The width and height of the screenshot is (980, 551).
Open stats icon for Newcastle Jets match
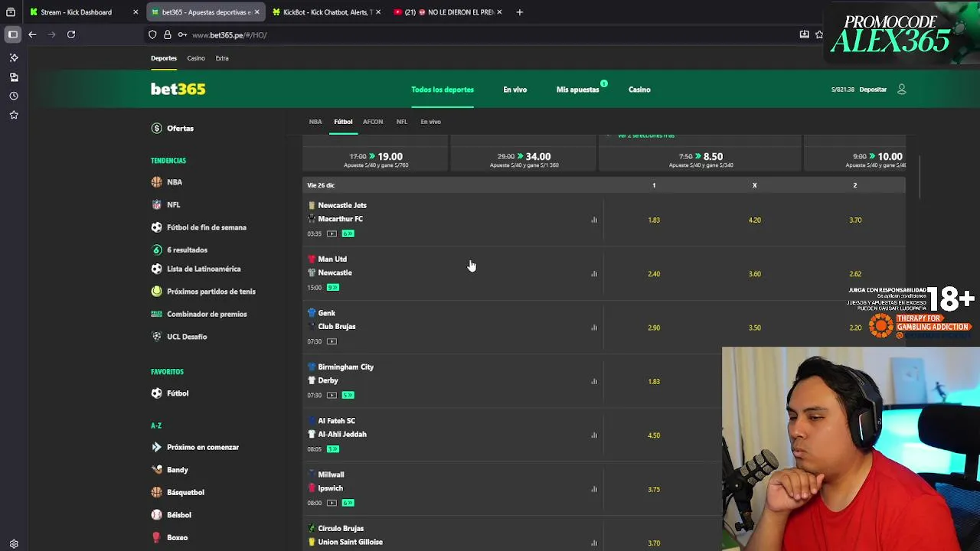(594, 220)
